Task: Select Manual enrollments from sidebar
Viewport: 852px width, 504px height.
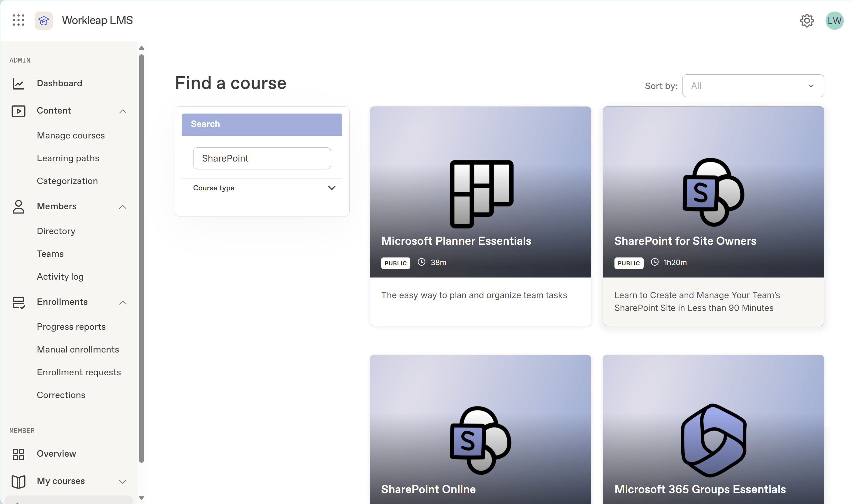Action: click(78, 349)
